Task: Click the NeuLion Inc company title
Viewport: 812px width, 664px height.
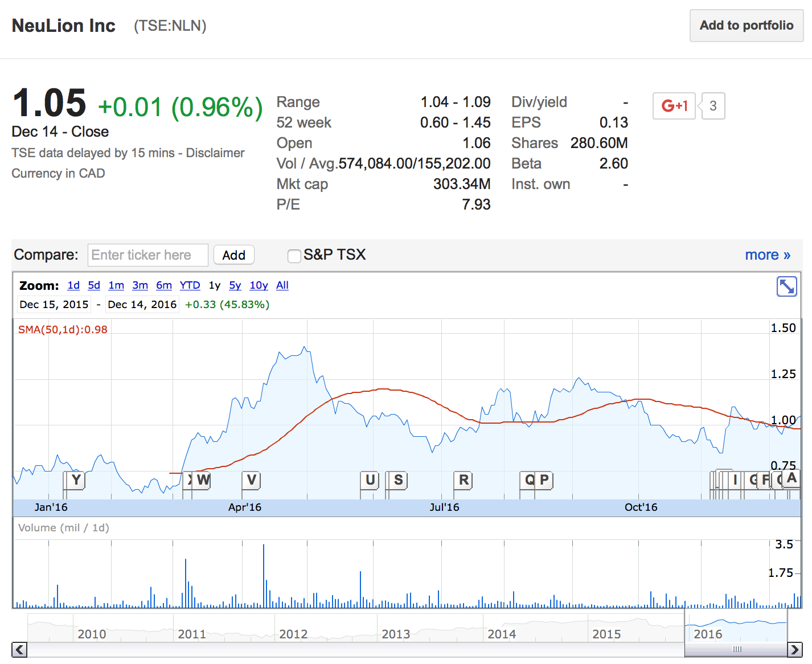Action: 64,26
